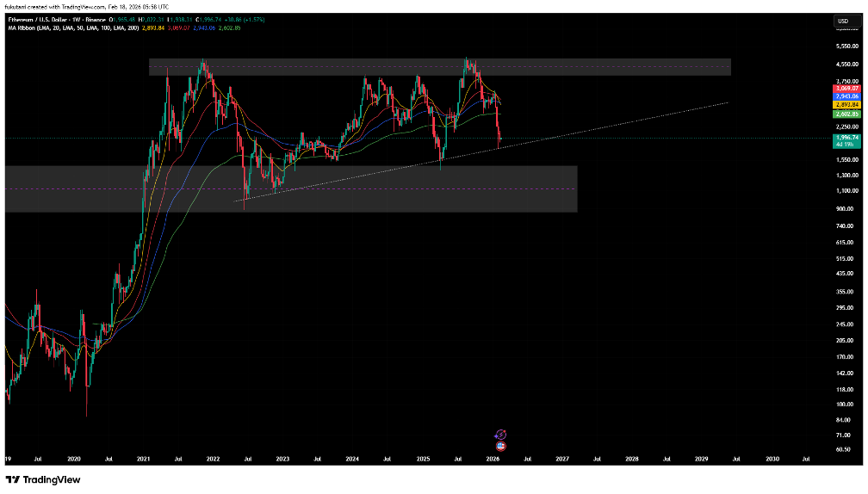Viewport: 868px width, 494px height.
Task: Open the USD currency selector
Action: 841,22
